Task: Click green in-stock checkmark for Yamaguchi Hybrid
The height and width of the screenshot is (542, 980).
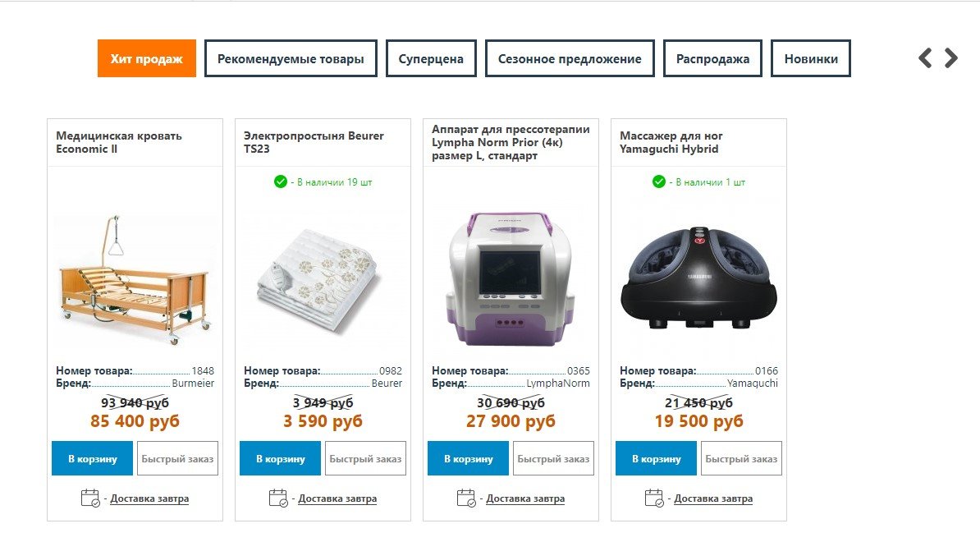Action: (658, 181)
